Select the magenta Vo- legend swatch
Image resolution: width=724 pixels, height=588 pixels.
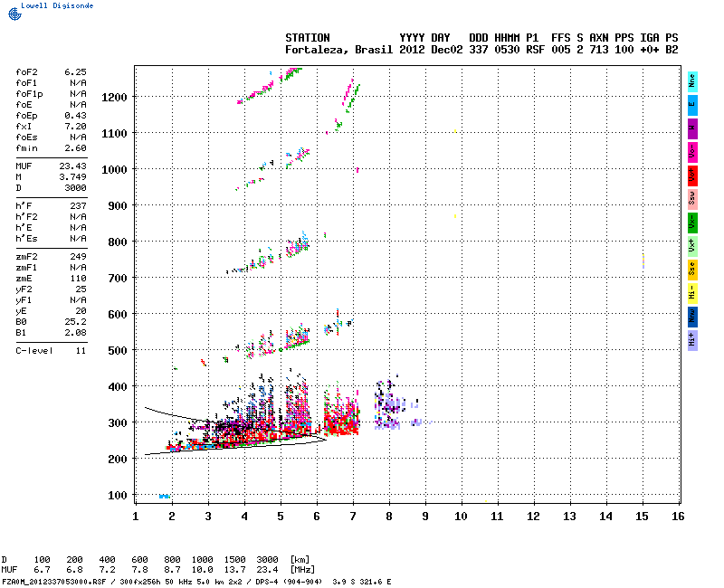692,152
